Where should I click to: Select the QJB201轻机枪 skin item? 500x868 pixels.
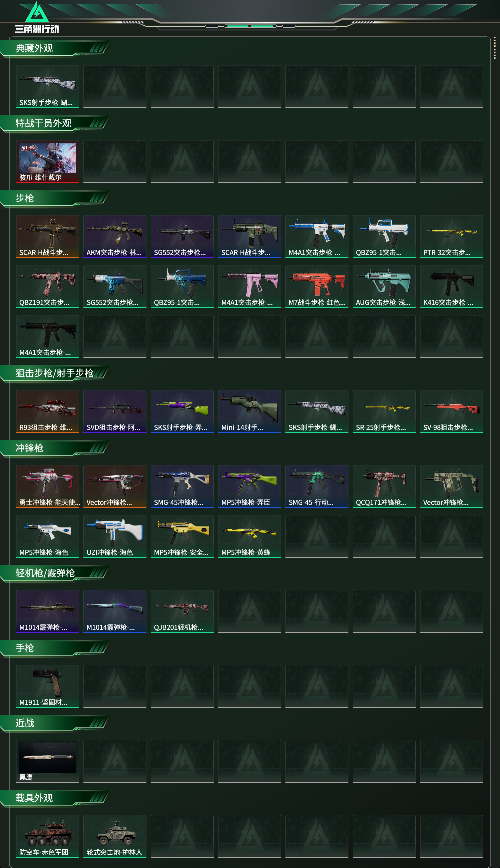tap(182, 611)
